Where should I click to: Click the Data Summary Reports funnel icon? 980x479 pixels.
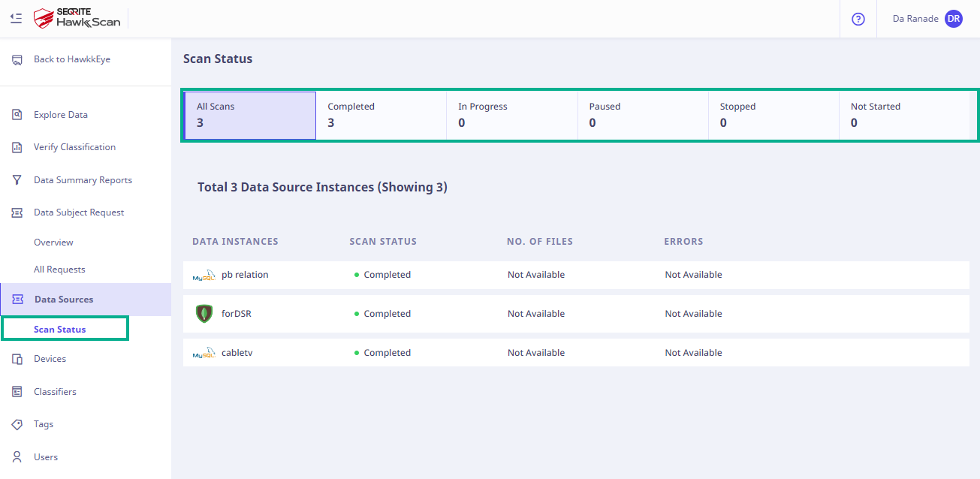pyautogui.click(x=17, y=180)
